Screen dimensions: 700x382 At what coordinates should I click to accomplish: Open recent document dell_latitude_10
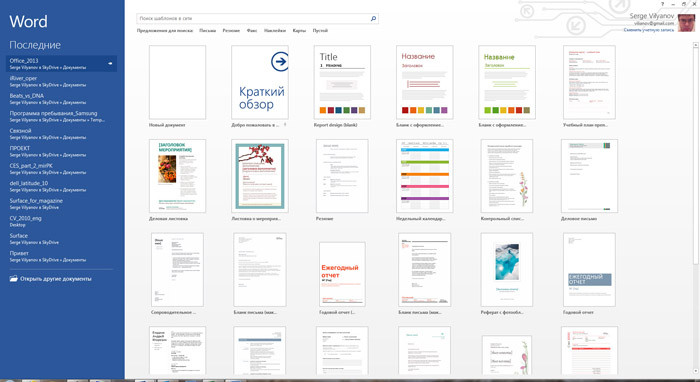(61, 186)
